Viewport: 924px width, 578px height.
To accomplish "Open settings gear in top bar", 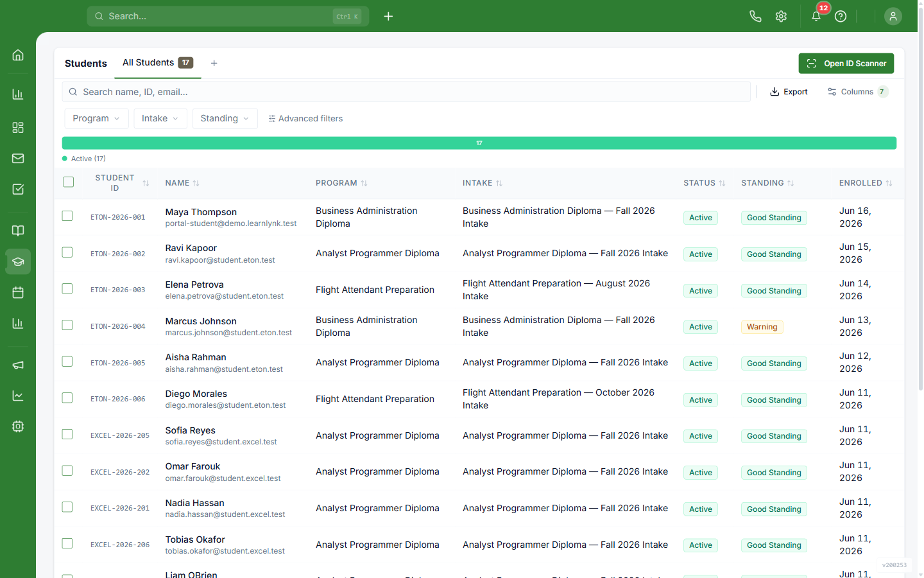I will point(781,16).
